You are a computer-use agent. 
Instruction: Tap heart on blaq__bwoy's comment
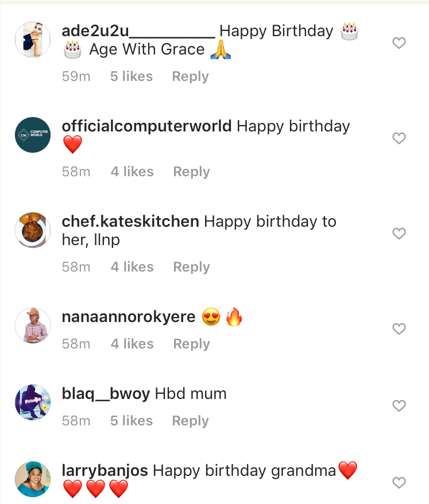(399, 406)
